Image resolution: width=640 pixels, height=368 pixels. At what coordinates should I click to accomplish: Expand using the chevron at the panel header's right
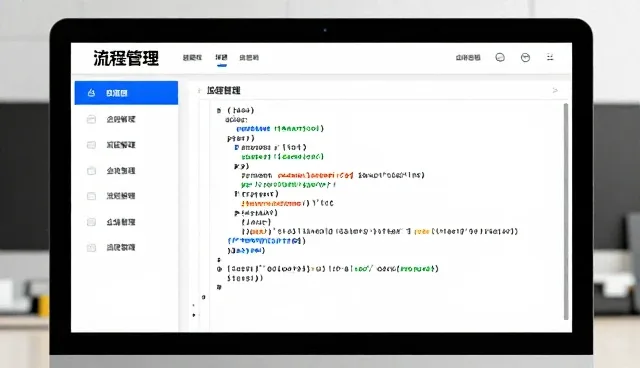pyautogui.click(x=555, y=90)
